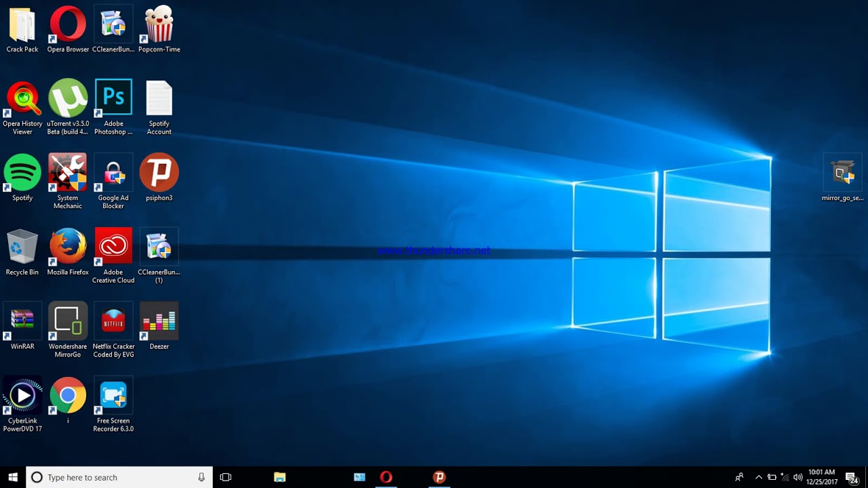Click the battery status tray icon
Image resolution: width=868 pixels, height=488 pixels.
click(x=772, y=477)
